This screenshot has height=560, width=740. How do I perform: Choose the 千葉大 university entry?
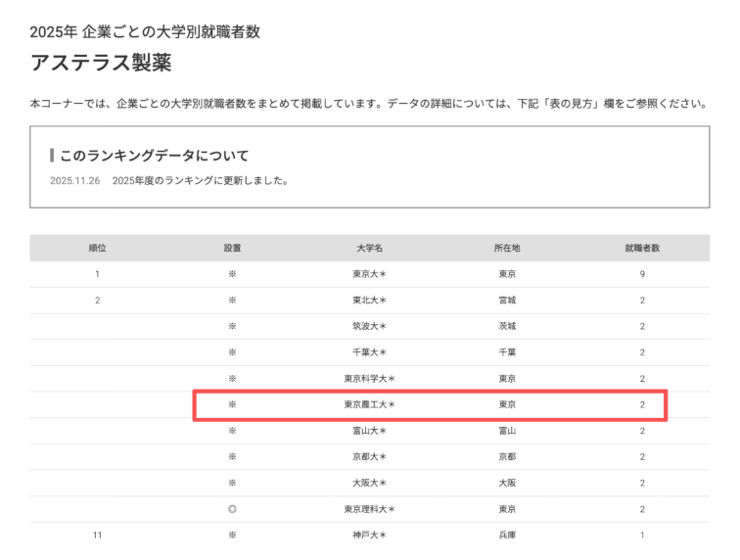point(369,352)
